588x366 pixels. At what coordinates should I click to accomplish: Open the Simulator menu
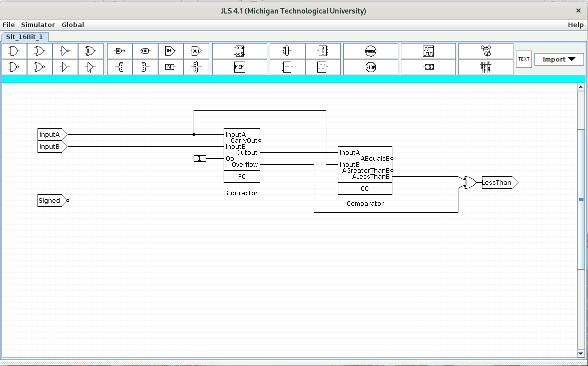pyautogui.click(x=38, y=25)
